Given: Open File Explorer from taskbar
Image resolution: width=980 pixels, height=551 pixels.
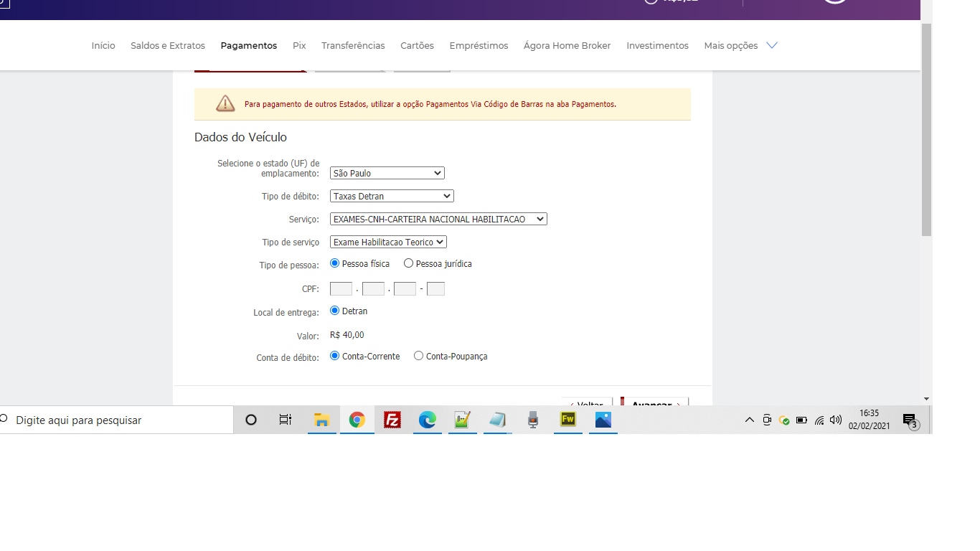Looking at the screenshot, I should click(322, 420).
